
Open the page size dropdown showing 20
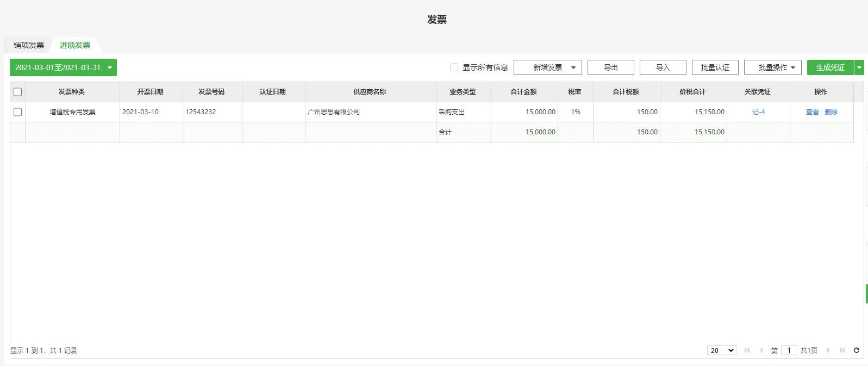point(722,350)
